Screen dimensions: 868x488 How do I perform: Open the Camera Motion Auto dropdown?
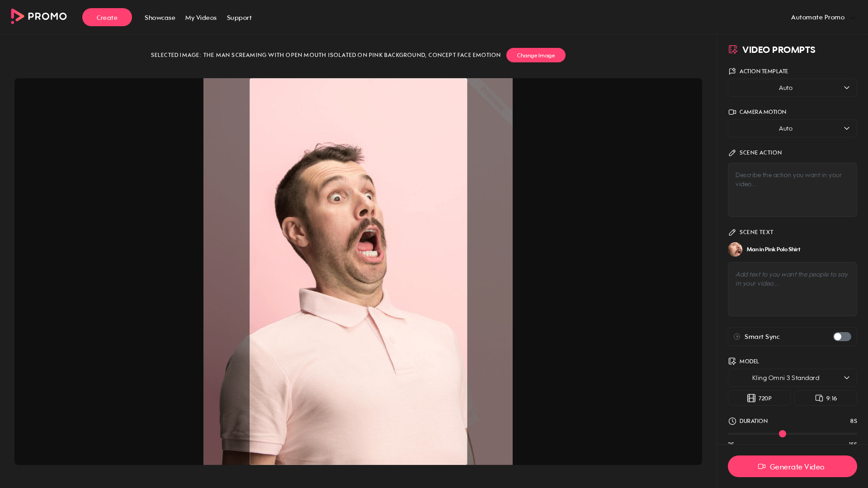click(x=793, y=128)
